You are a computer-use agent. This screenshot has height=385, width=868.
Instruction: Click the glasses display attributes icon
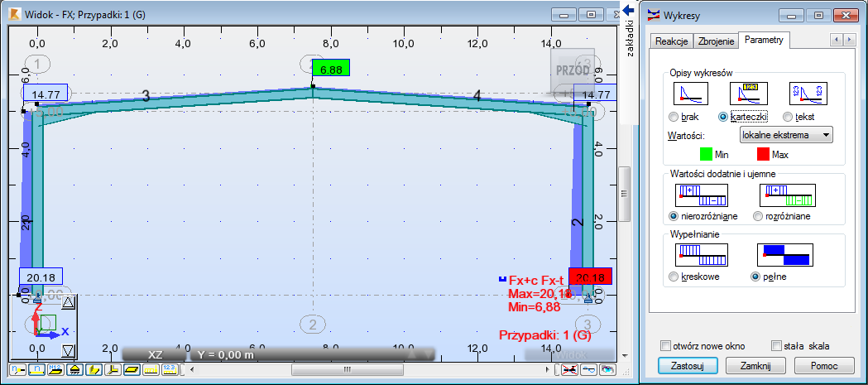[x=589, y=369]
